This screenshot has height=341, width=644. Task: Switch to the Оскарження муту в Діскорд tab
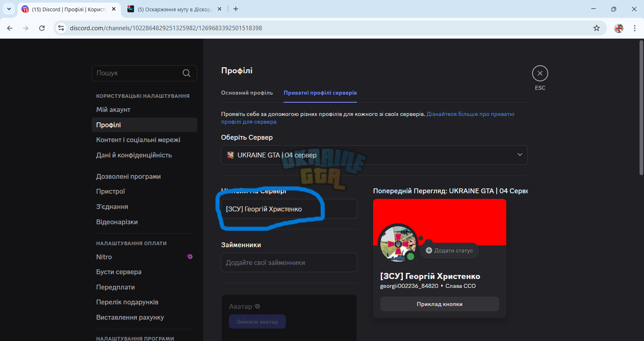pos(174,9)
